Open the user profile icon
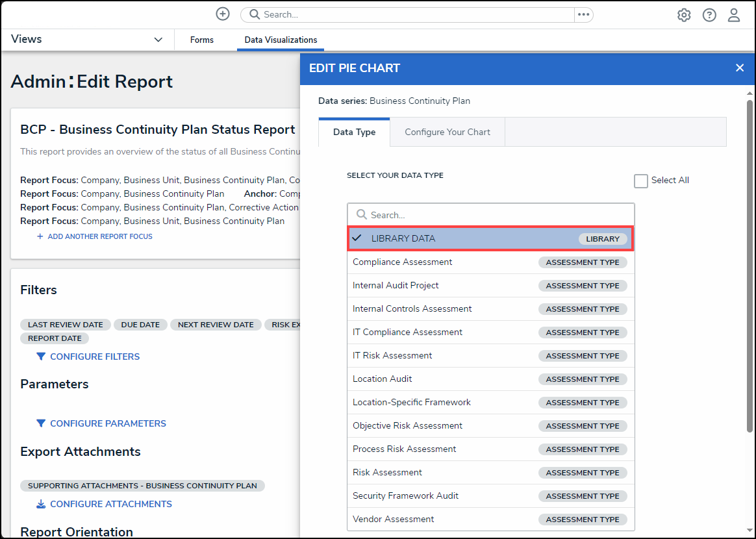Image resolution: width=756 pixels, height=539 pixels. 734,15
